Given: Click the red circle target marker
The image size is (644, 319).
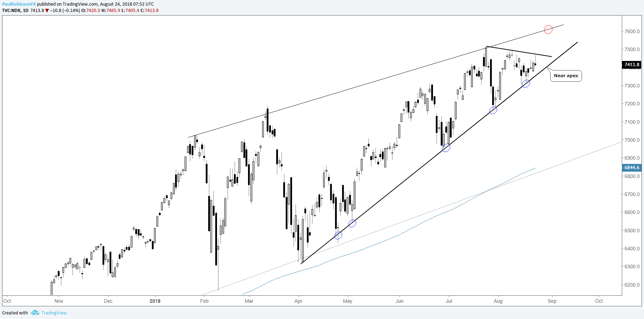Looking at the screenshot, I should pyautogui.click(x=548, y=30).
